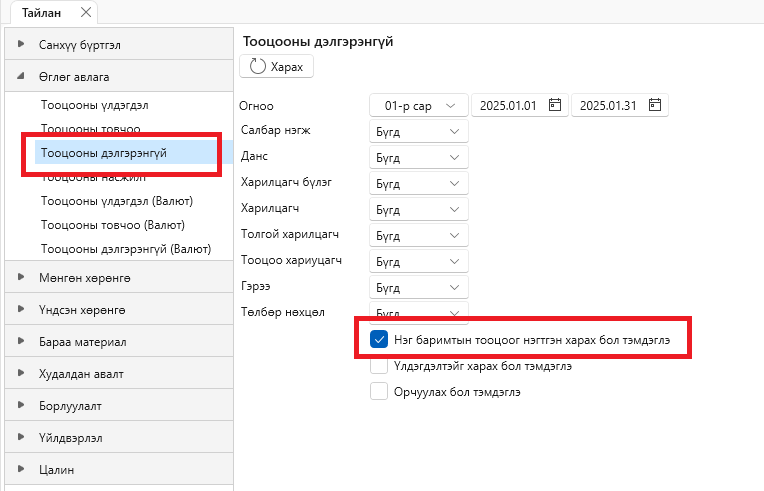Open calendar picker for 2025.01.01 date
The width and height of the screenshot is (764, 491).
pyautogui.click(x=555, y=105)
